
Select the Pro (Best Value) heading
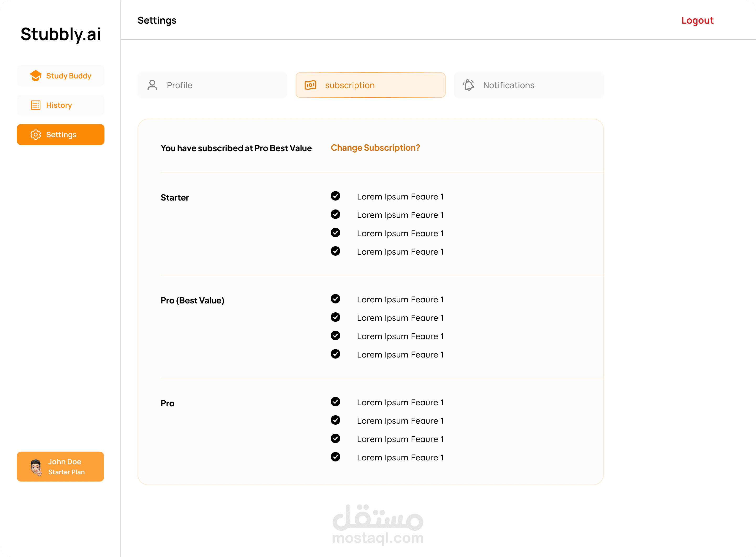192,300
